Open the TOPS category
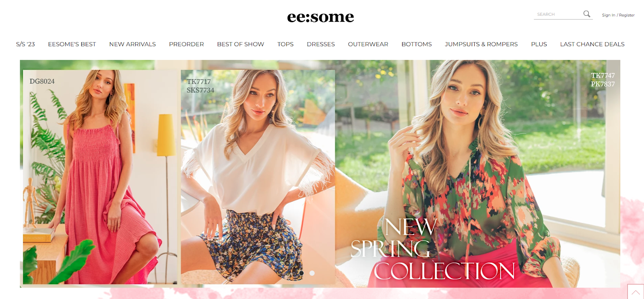644x299 pixels. pyautogui.click(x=285, y=44)
